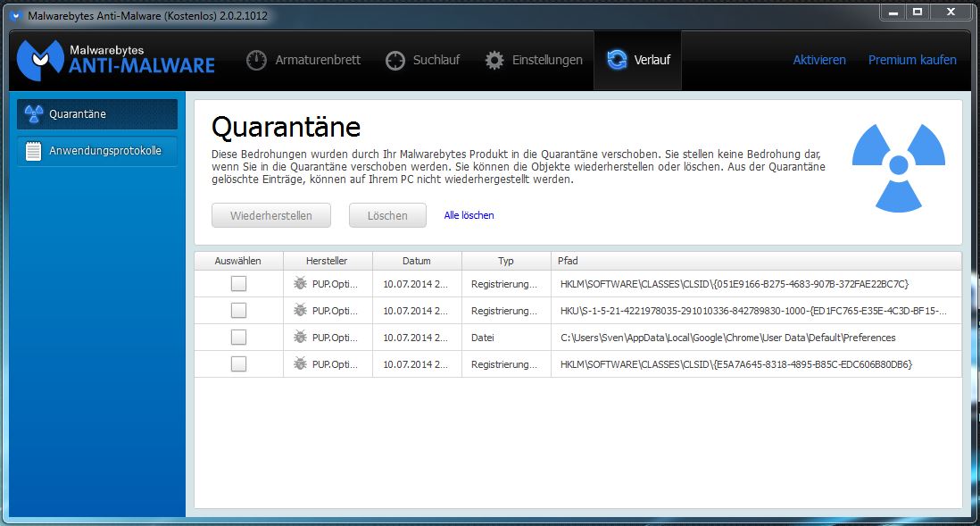Click the Quarantäne biohazard sidebar icon
Image resolution: width=980 pixels, height=526 pixels.
pos(34,113)
